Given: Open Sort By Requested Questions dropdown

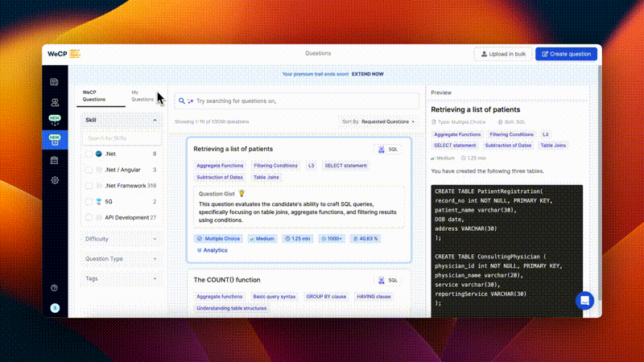Looking at the screenshot, I should click(x=378, y=122).
